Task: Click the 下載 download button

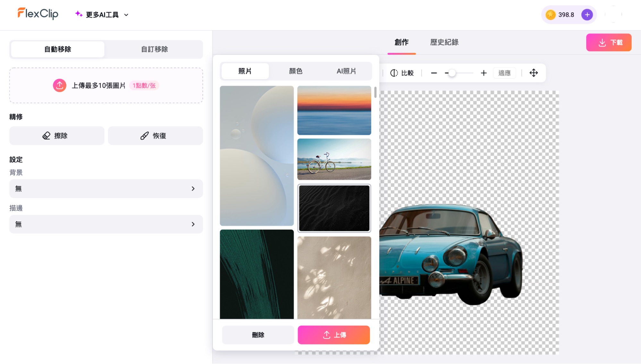Action: click(x=609, y=43)
